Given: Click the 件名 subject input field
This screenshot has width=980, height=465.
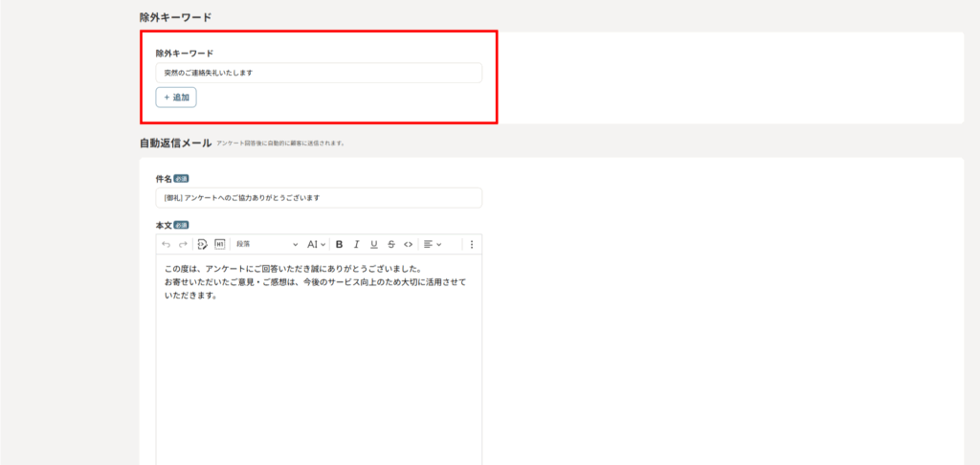Looking at the screenshot, I should (319, 198).
